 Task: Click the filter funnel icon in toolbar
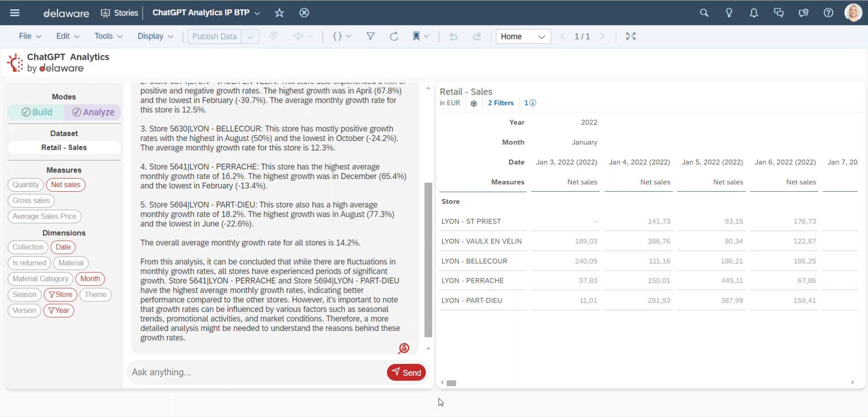(x=370, y=36)
